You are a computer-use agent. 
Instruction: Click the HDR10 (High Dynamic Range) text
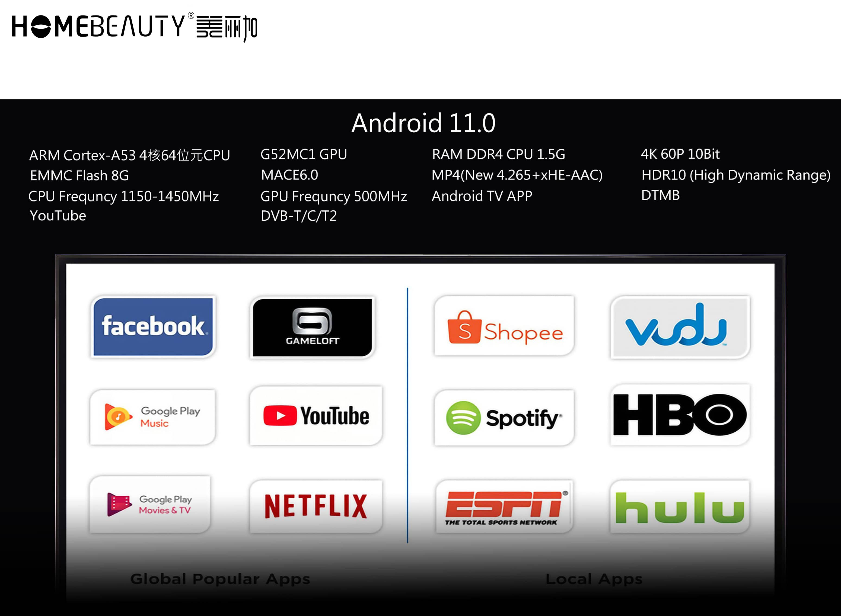click(736, 175)
